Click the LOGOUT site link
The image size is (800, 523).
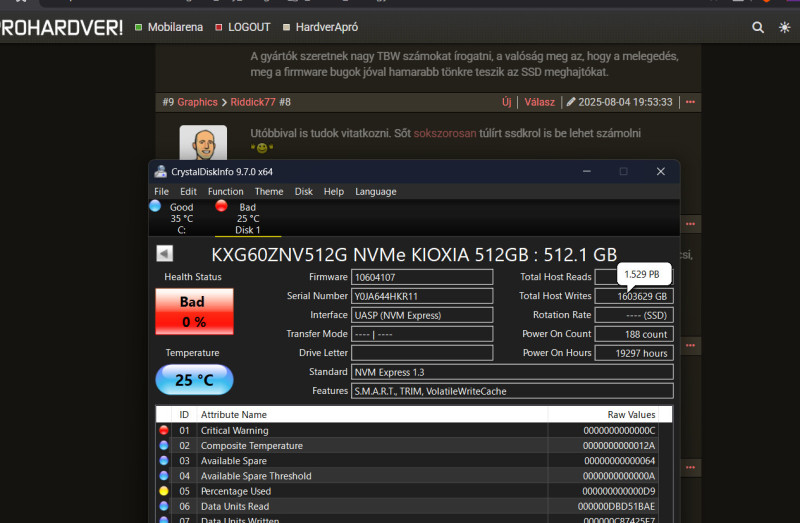249,27
